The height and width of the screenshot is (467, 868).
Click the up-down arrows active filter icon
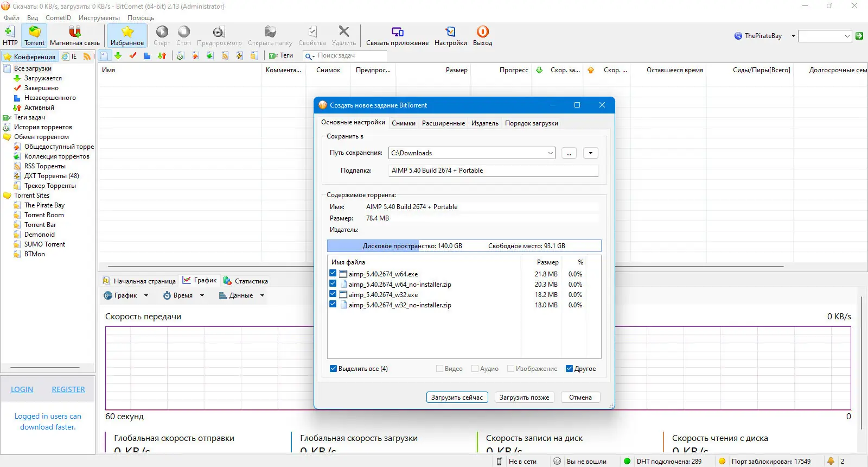point(162,55)
